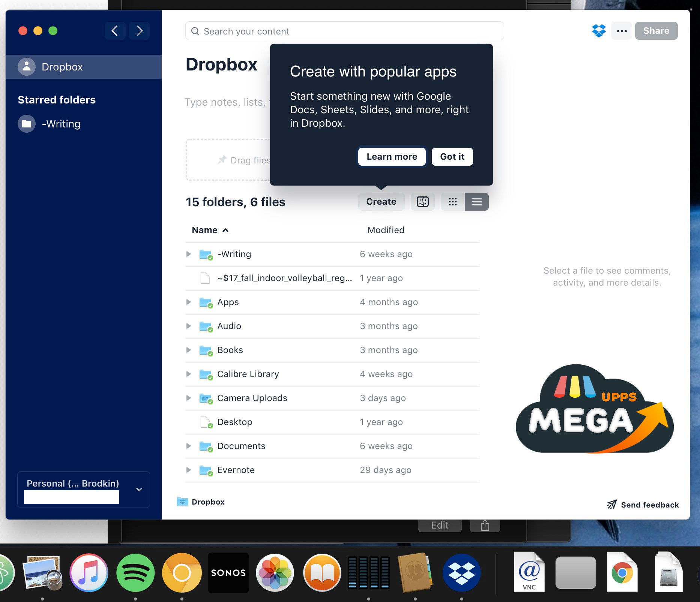
Task: Select the Documents folder name
Action: (241, 446)
